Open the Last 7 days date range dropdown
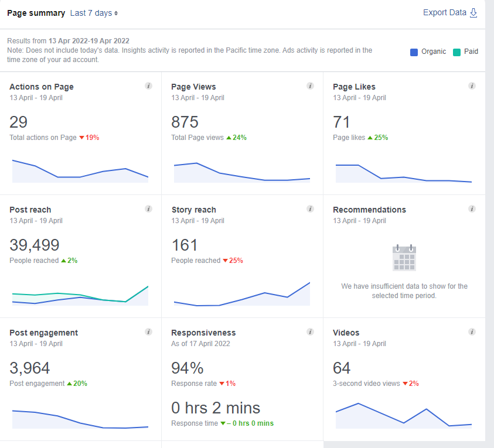494x448 pixels. coord(94,13)
